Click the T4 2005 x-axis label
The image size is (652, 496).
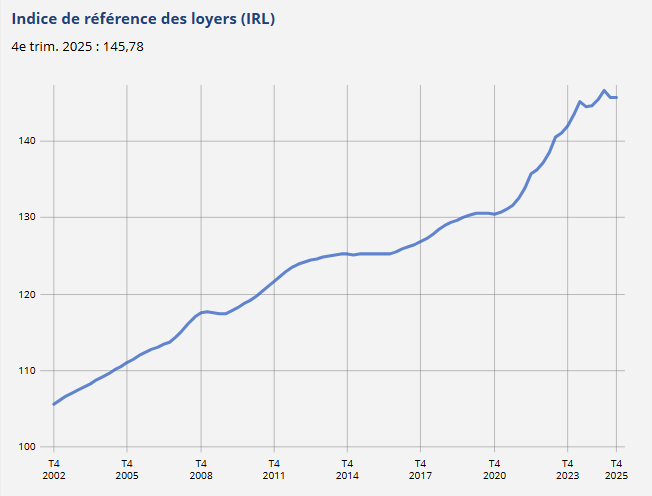[x=127, y=470]
